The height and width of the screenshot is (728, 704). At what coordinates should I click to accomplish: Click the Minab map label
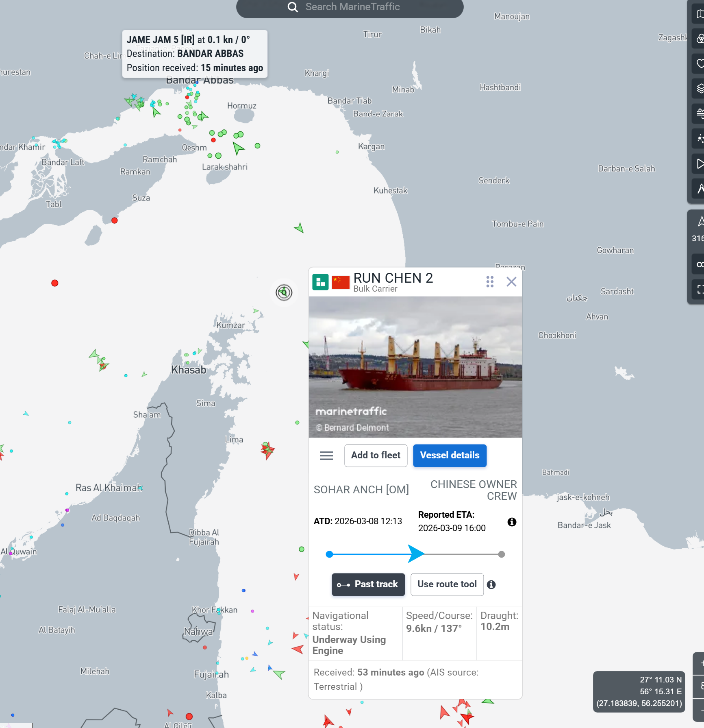403,89
